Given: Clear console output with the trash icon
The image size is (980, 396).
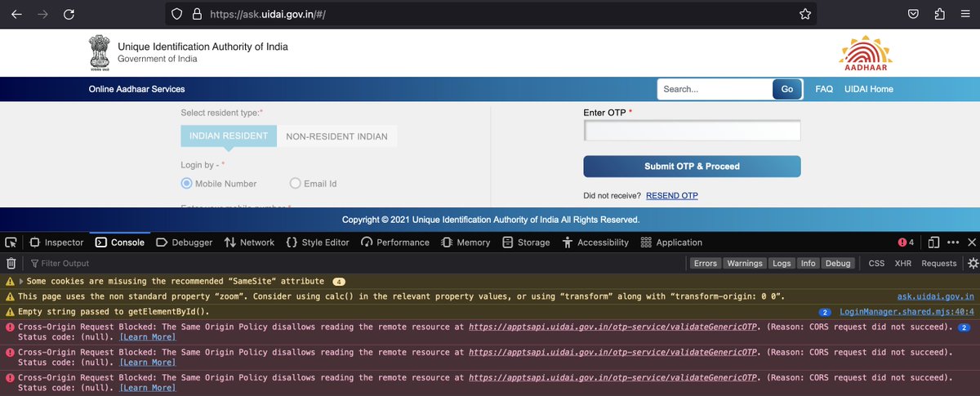Looking at the screenshot, I should pyautogui.click(x=11, y=263).
